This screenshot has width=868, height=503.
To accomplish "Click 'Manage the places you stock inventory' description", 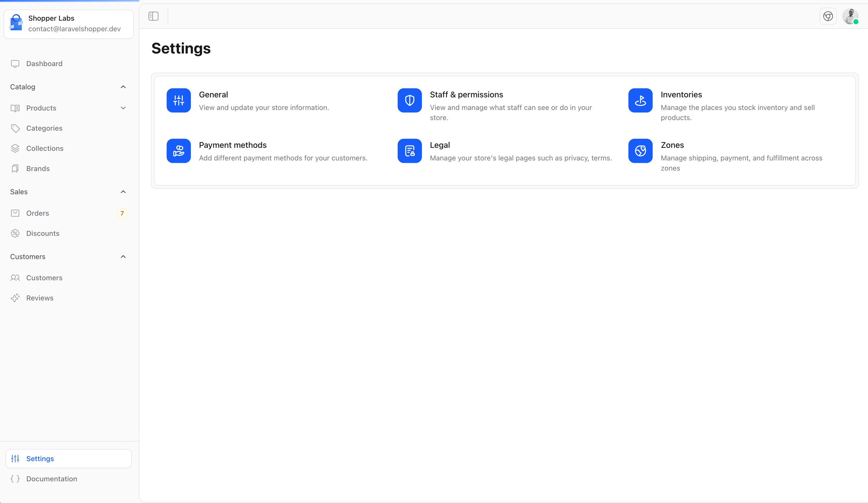I will pyautogui.click(x=737, y=112).
